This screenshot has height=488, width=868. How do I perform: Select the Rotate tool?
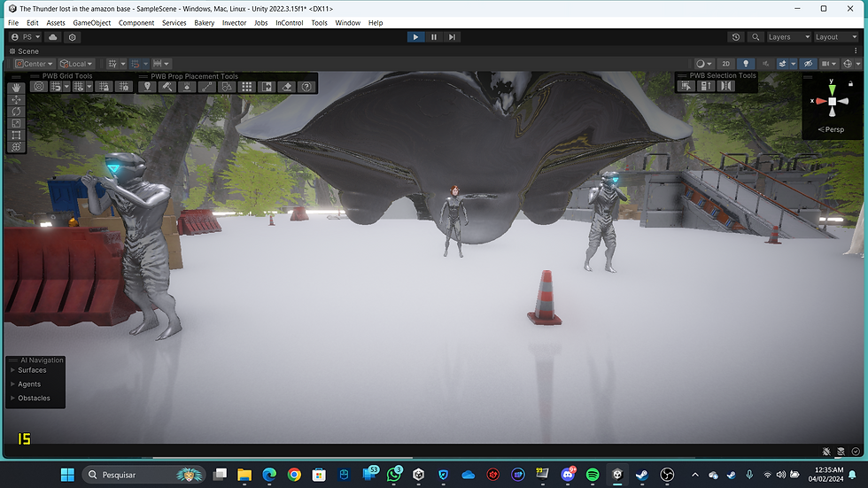pyautogui.click(x=16, y=112)
